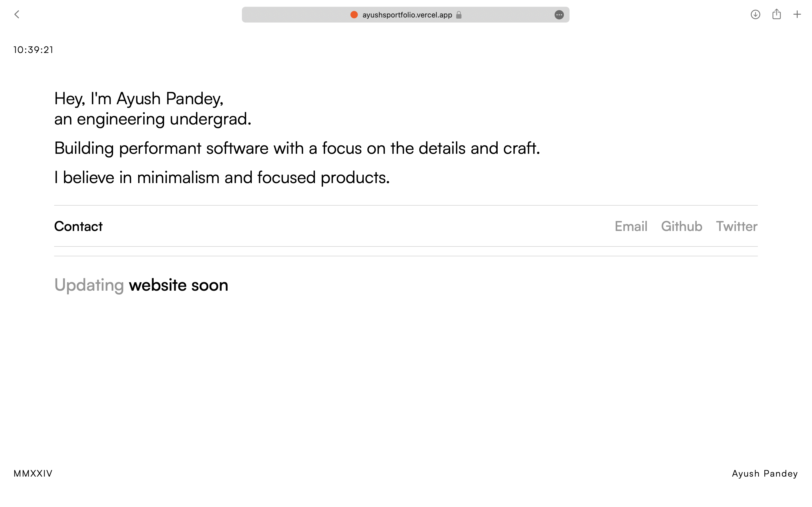
Task: Click the live clock showing 10:39:21
Action: [33, 50]
